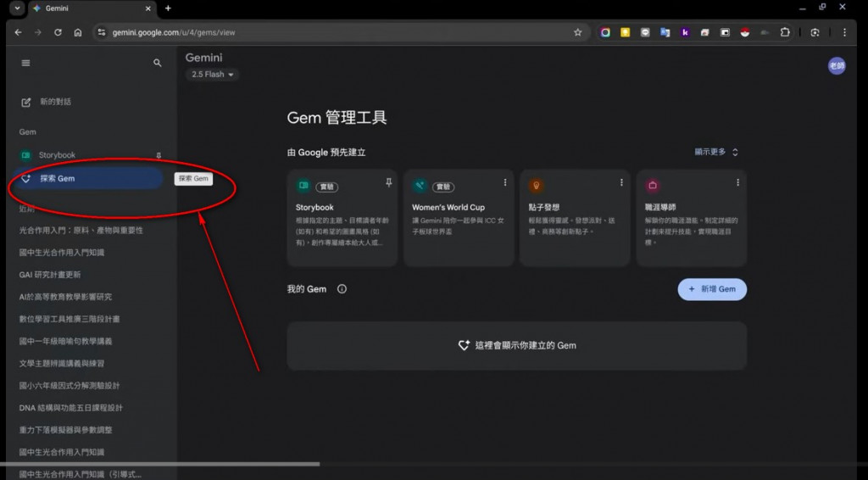This screenshot has width=868, height=480.
Task: Unpin Storybook using the sidebar pin icon
Action: (159, 155)
